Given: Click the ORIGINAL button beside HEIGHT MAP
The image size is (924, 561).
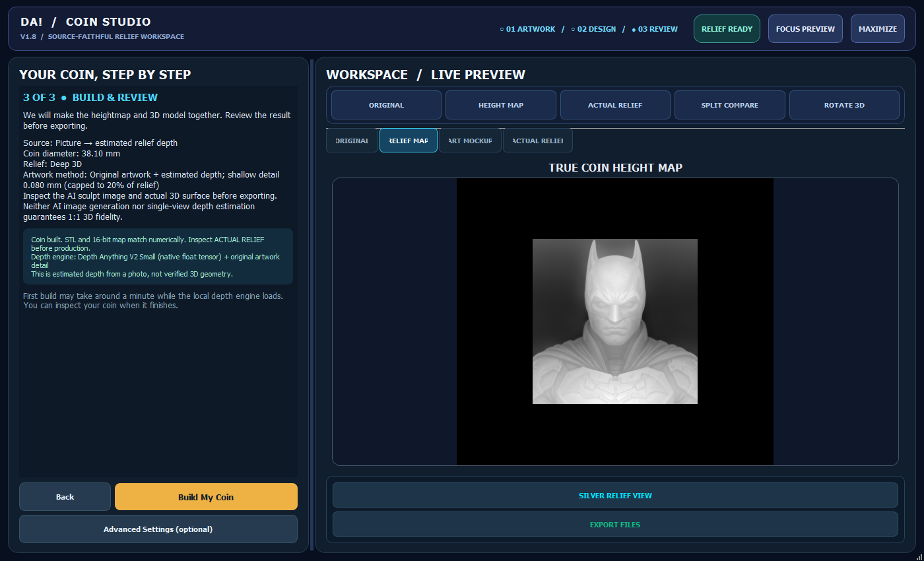Looking at the screenshot, I should click(386, 105).
